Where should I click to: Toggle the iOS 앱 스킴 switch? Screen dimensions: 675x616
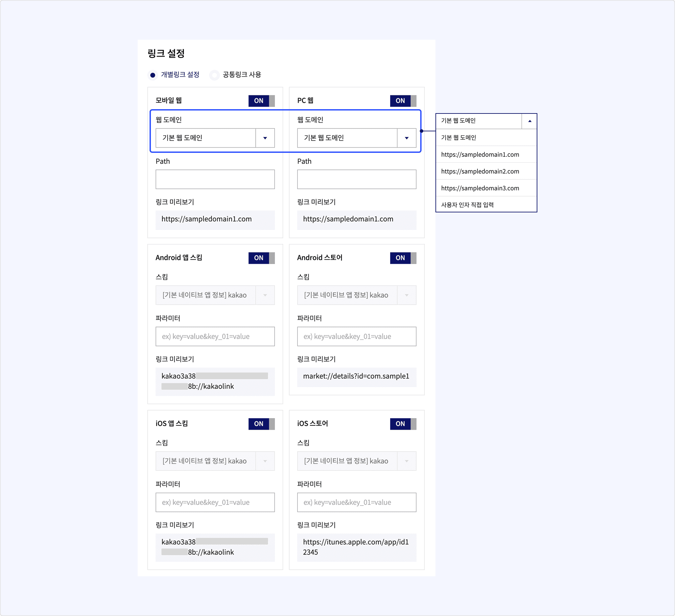pos(261,424)
